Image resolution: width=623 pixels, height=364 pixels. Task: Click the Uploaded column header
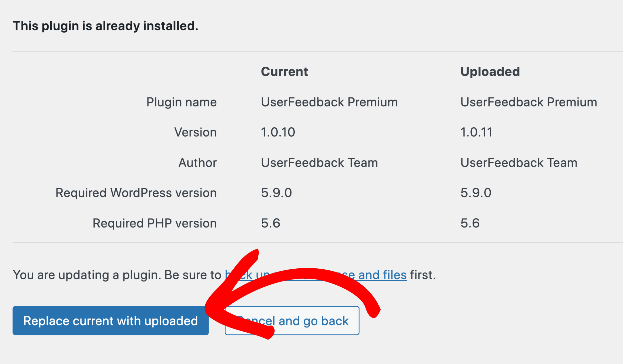(490, 72)
